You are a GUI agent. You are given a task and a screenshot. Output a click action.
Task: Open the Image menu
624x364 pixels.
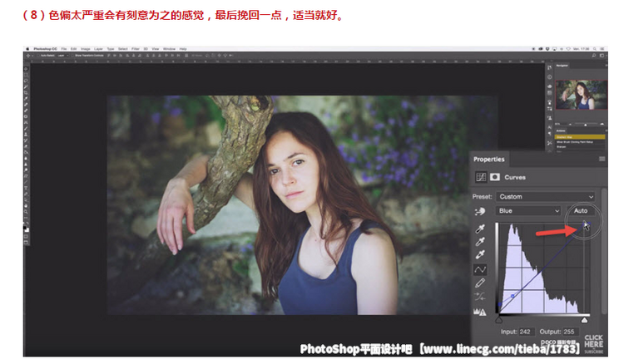pos(86,49)
